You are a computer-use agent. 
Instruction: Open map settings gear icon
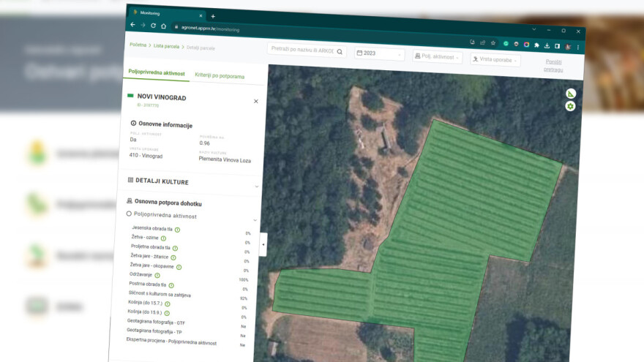point(570,107)
